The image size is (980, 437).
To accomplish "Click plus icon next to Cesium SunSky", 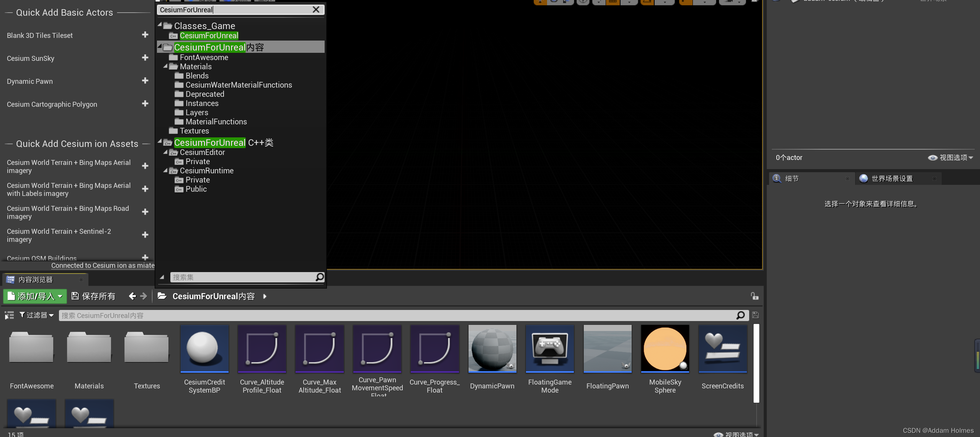I will pos(145,58).
